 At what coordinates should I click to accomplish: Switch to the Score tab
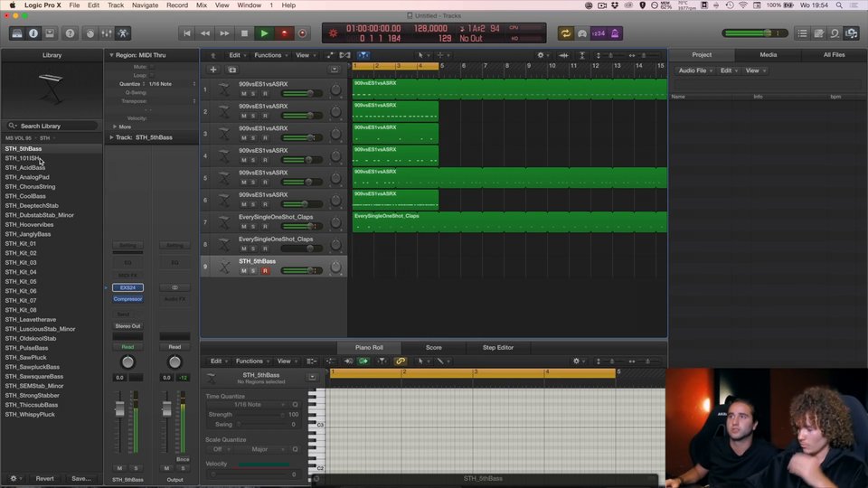tap(433, 347)
